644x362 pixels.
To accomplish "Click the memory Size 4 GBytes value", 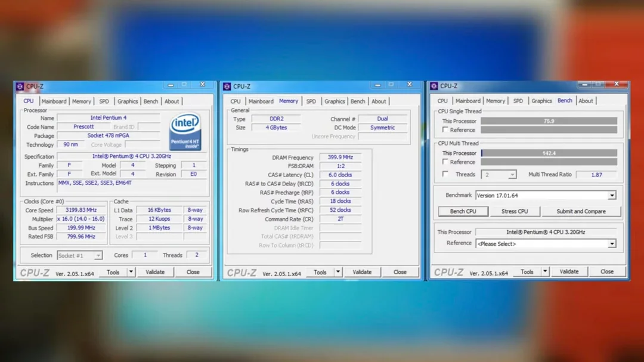I will click(x=277, y=128).
